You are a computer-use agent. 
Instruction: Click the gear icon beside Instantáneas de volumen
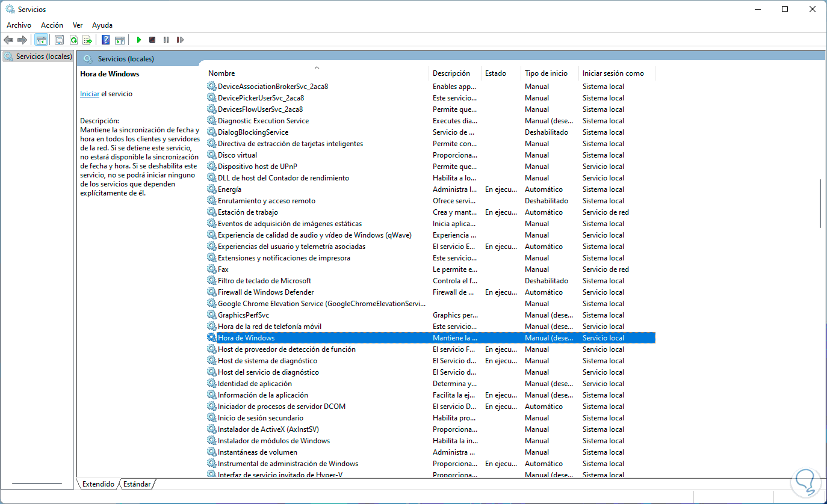tap(211, 452)
